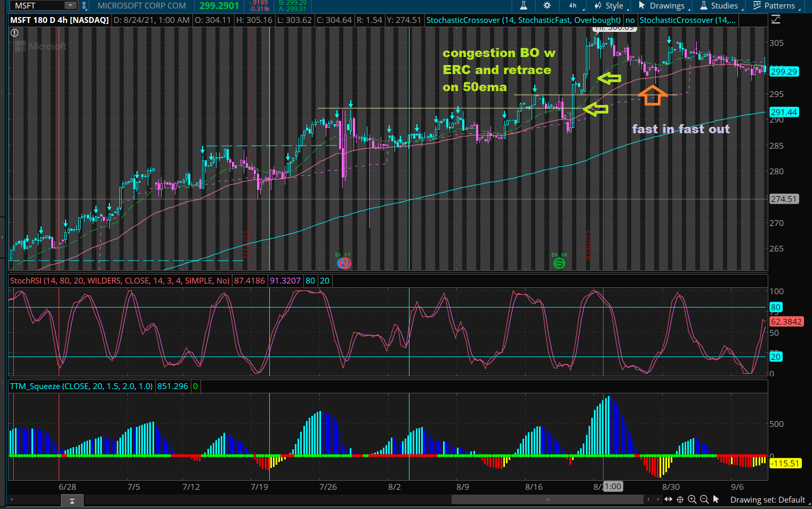Click the chart drawing tool icon below Patterns

(x=776, y=20)
